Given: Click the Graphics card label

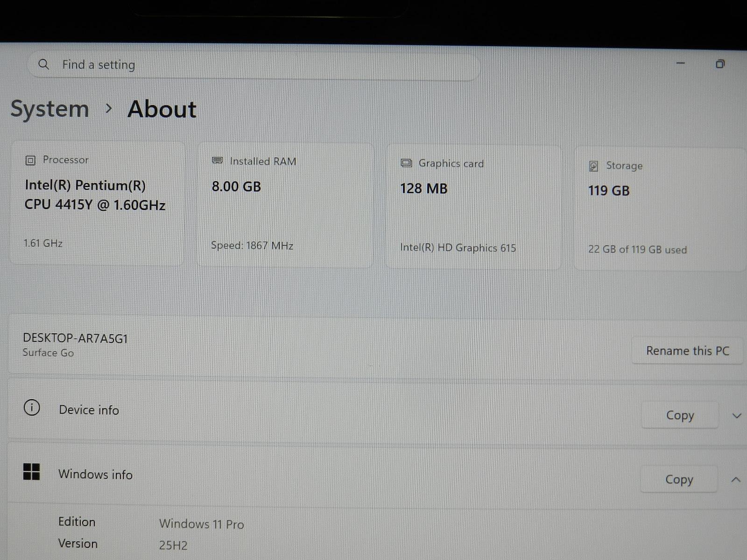Looking at the screenshot, I should (x=451, y=163).
